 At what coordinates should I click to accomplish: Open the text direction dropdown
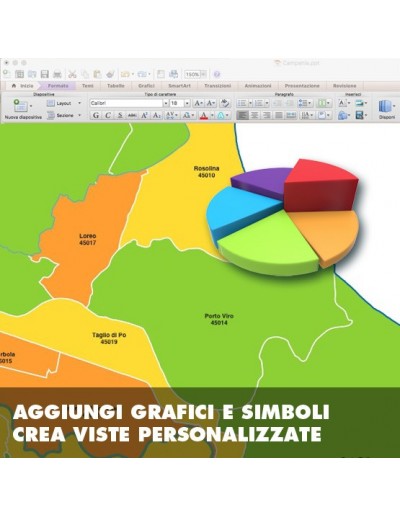coord(307,115)
